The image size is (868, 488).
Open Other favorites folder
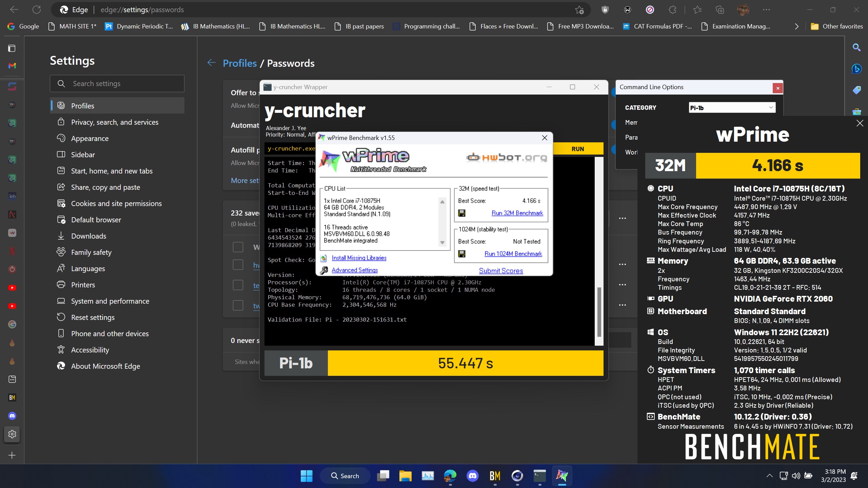[836, 26]
